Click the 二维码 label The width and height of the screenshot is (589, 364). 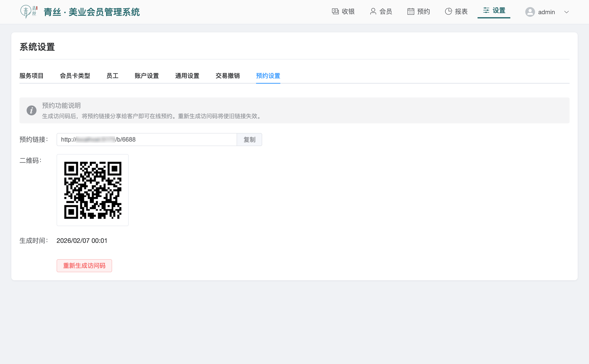pos(31,160)
